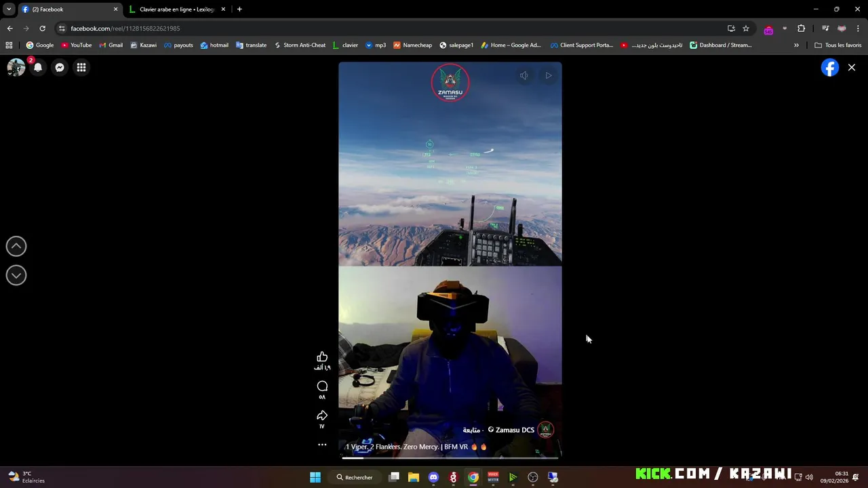
Task: Open the translate bookmark
Action: (251, 45)
